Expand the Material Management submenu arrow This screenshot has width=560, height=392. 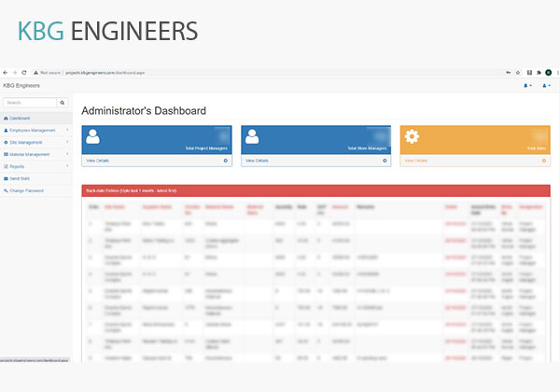67,154
